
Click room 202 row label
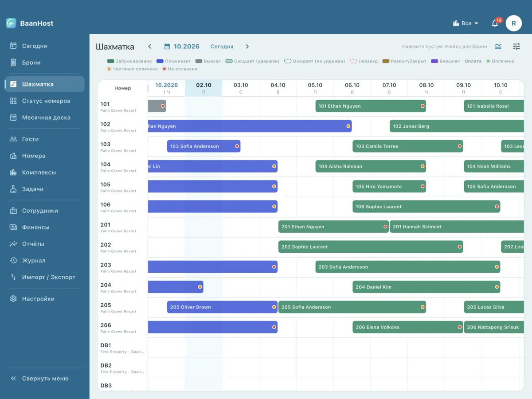point(122,247)
